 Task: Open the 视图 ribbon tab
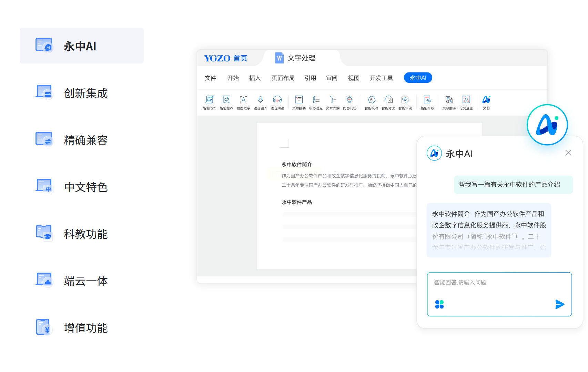coord(354,78)
